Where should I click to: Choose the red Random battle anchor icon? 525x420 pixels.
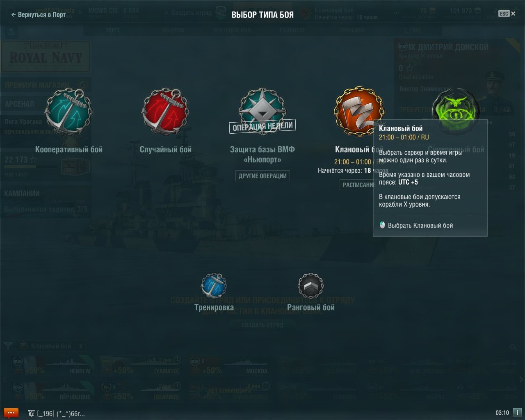click(165, 112)
